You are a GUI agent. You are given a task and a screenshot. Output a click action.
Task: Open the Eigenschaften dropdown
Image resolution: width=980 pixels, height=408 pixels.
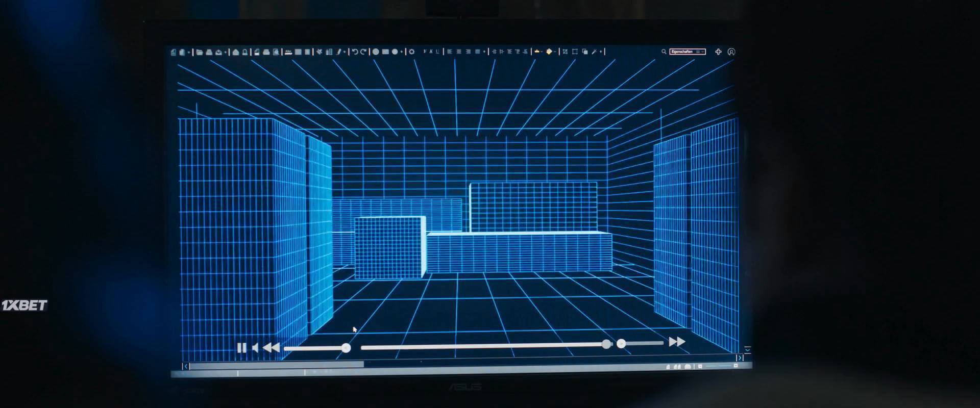pyautogui.click(x=688, y=52)
